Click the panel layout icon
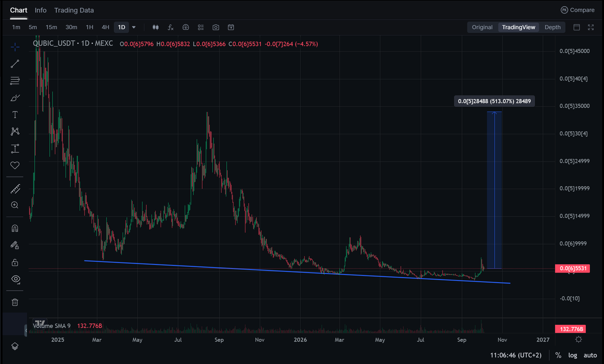The width and height of the screenshot is (604, 364). click(577, 27)
